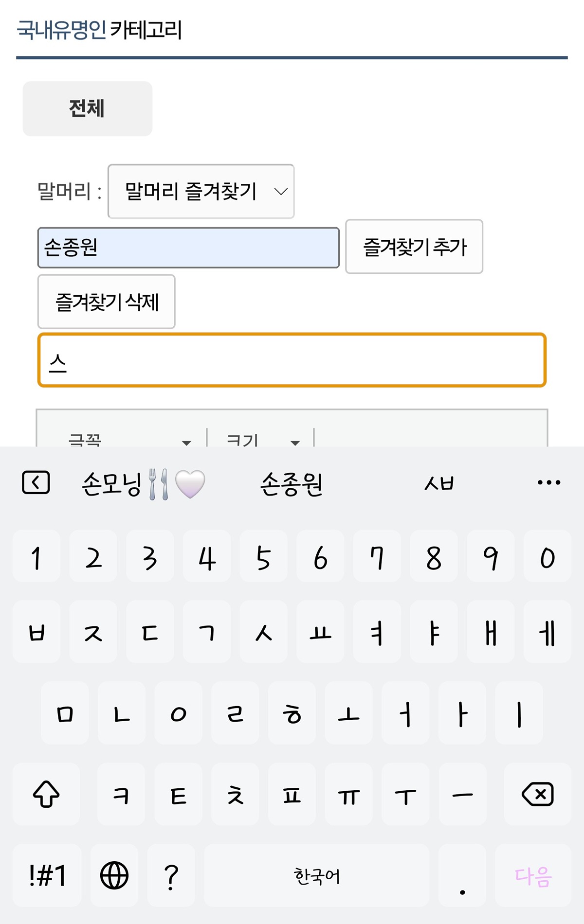
Task: Tap the ㅔ key
Action: click(547, 631)
